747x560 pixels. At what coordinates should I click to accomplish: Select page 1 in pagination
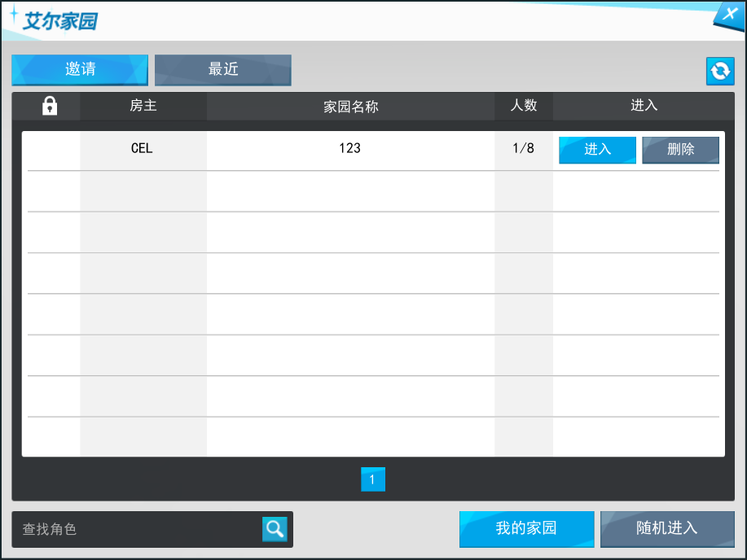[x=372, y=479]
